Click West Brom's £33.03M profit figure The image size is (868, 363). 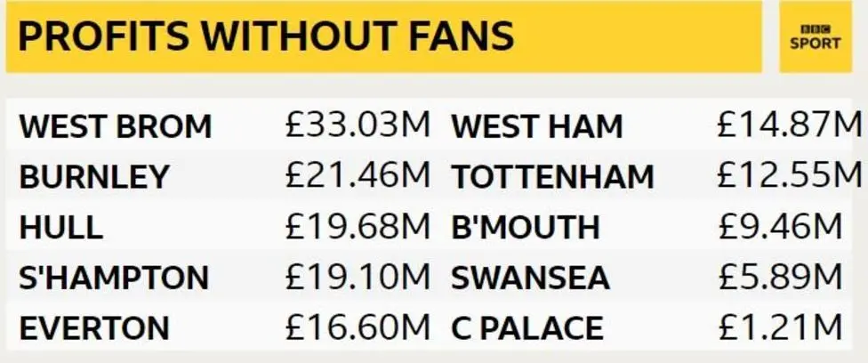pos(358,125)
